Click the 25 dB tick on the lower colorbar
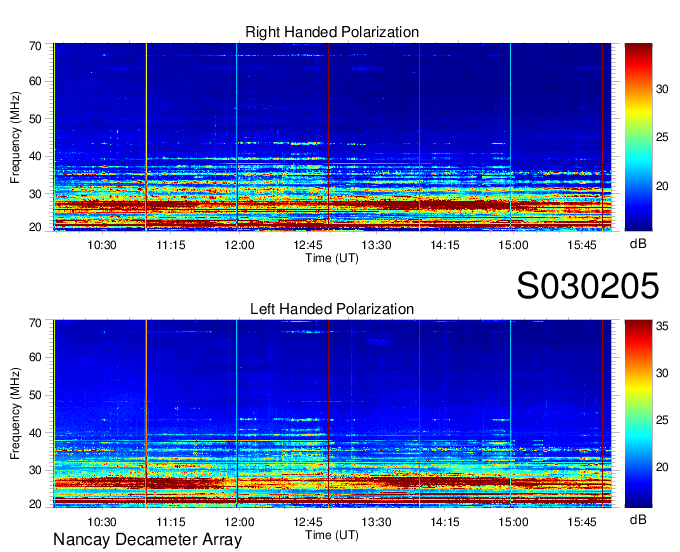 point(662,420)
